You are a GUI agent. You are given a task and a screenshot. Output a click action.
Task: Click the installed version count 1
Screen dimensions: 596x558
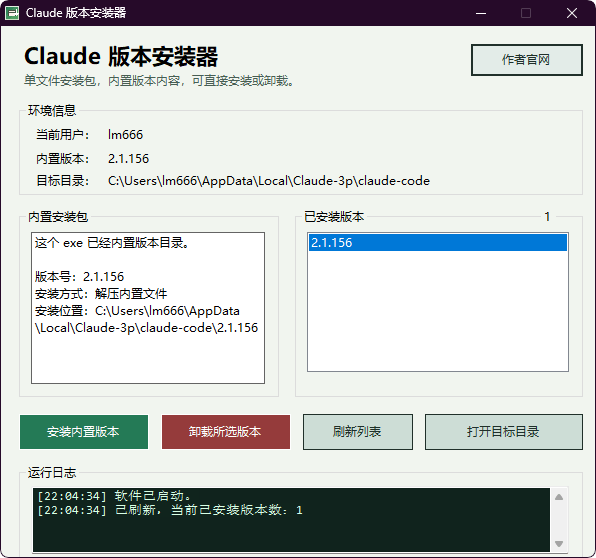[547, 217]
